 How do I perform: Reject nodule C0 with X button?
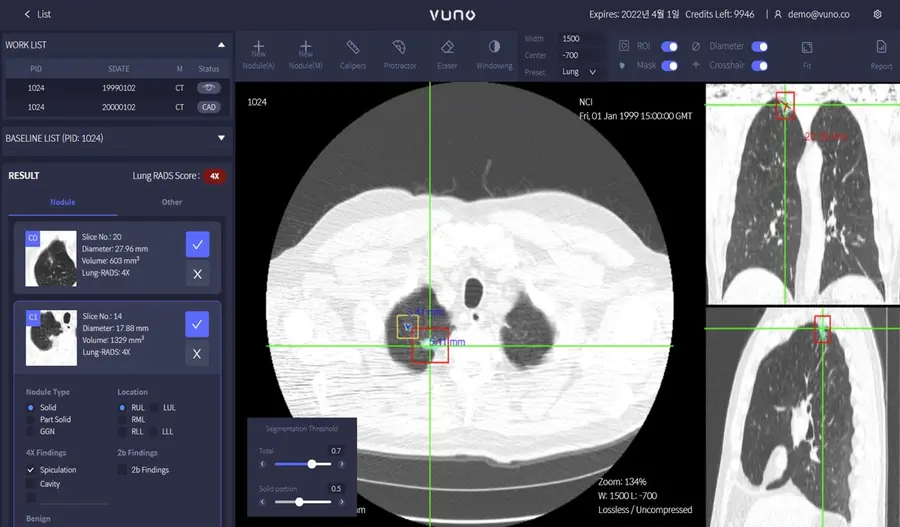click(197, 273)
